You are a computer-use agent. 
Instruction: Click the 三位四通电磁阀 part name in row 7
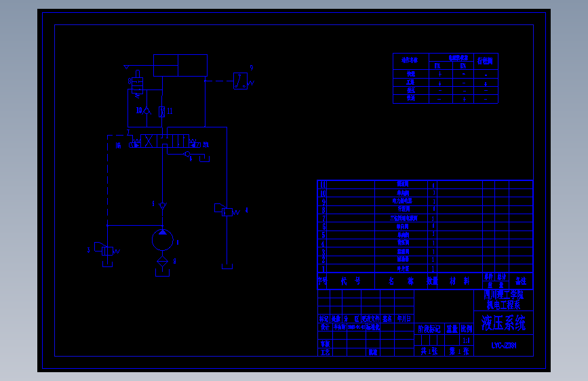click(404, 218)
